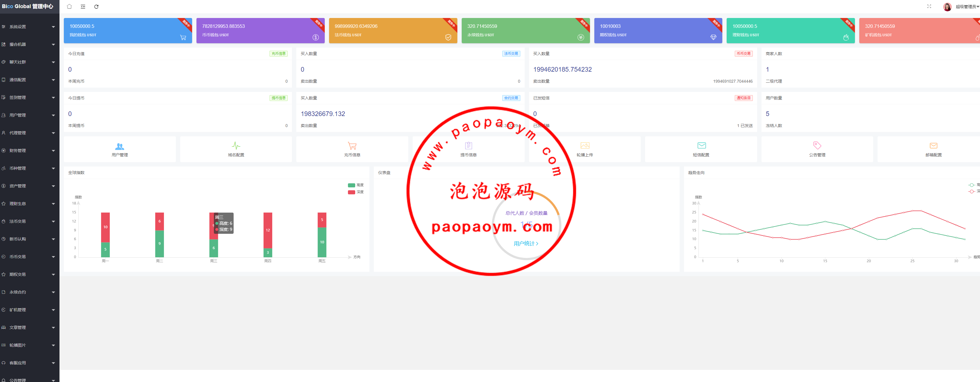980x382 pixels.
Task: Click the red 通知条目 badge
Action: (743, 98)
